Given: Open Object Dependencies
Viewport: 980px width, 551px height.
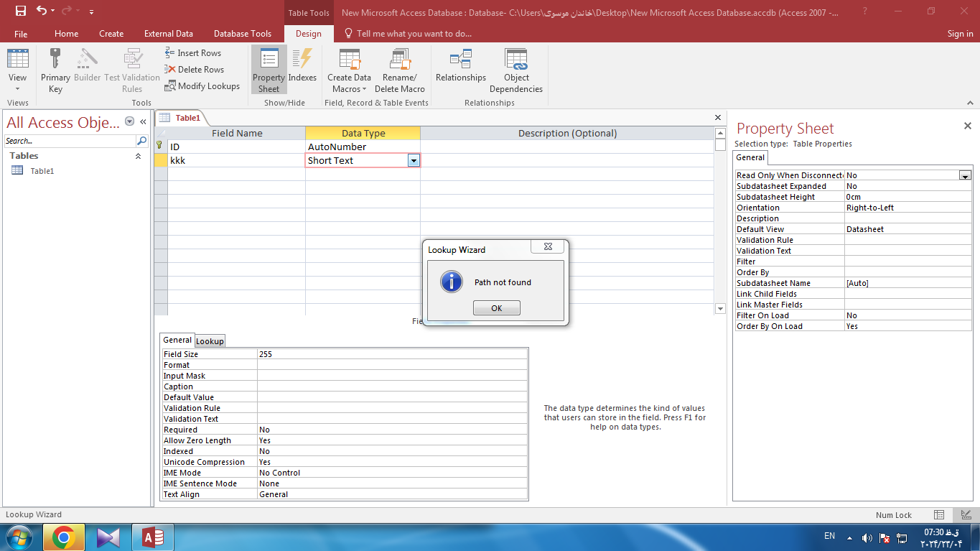Looking at the screenshot, I should 516,70.
